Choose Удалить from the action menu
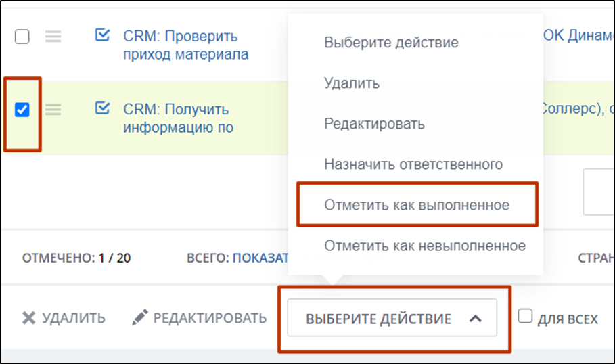 [x=351, y=83]
